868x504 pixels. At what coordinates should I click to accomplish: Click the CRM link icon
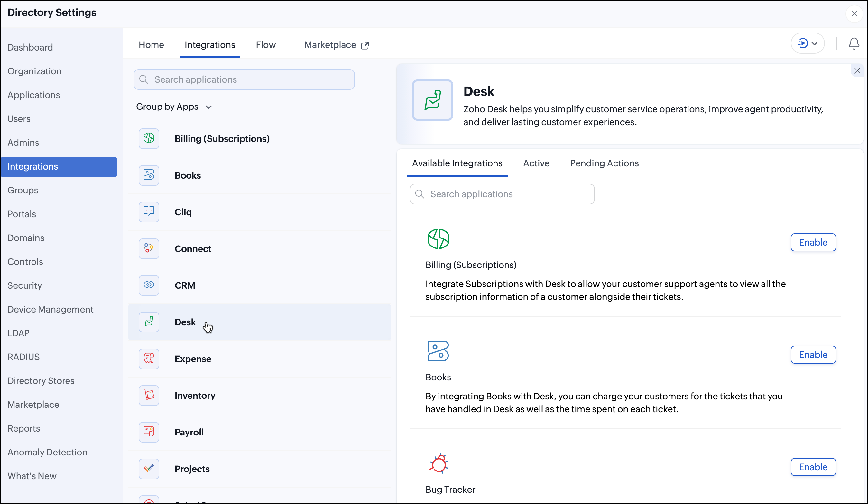click(149, 285)
